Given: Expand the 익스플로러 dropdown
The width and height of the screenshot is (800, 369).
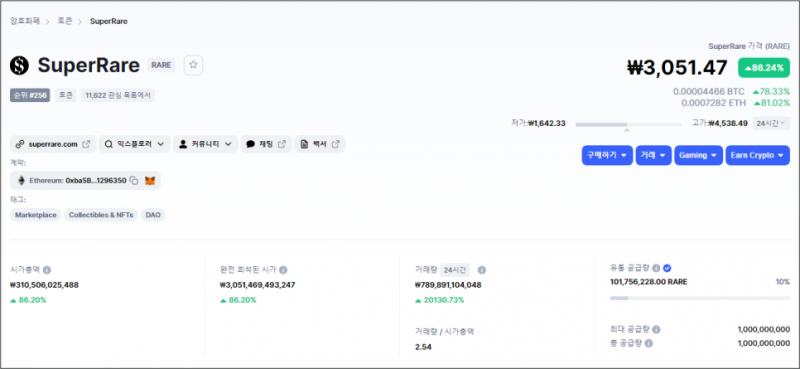Looking at the screenshot, I should 134,144.
